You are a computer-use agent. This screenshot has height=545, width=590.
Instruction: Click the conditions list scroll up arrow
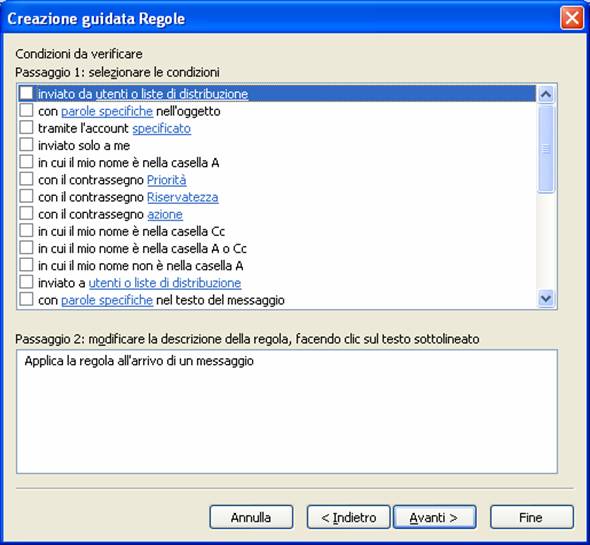pos(546,94)
